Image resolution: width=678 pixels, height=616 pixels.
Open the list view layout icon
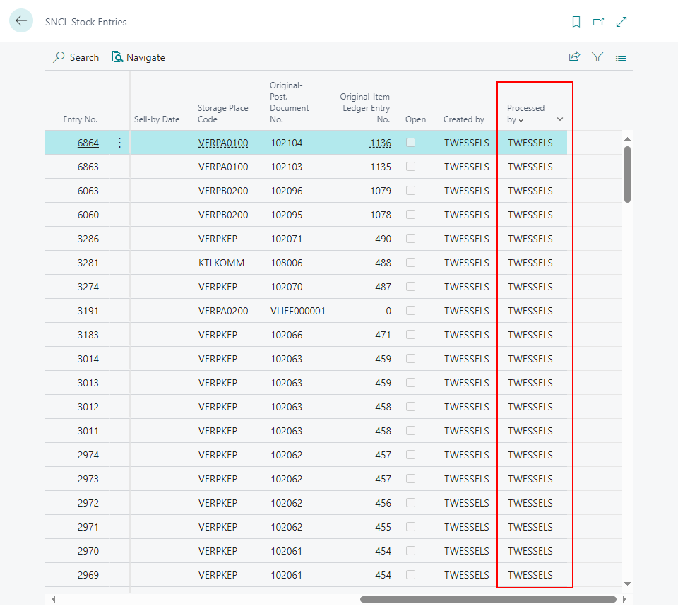tap(621, 57)
